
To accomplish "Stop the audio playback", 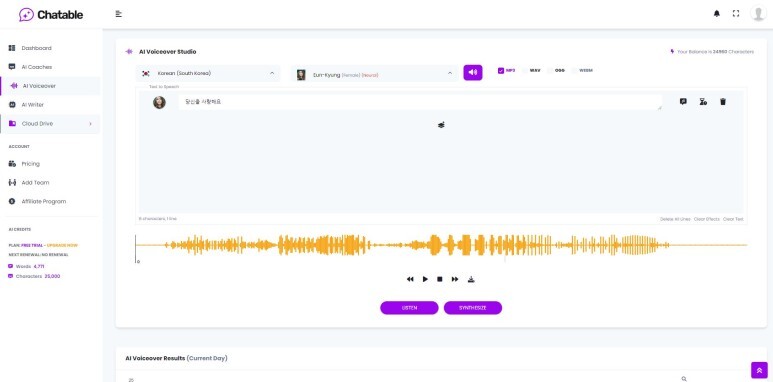I will (x=440, y=279).
